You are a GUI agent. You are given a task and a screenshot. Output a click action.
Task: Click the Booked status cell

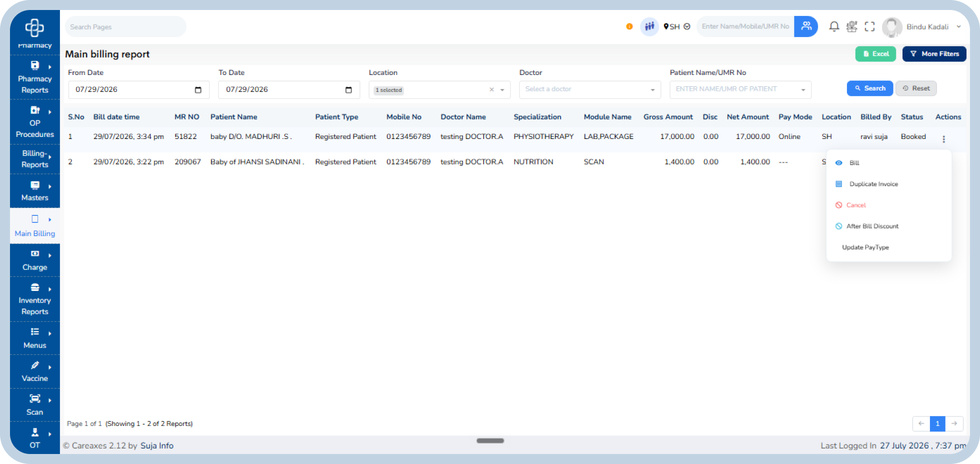[x=913, y=136]
